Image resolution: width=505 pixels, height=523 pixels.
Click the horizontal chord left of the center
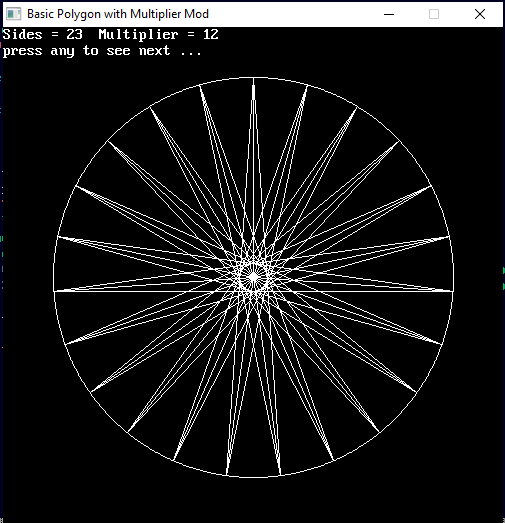pyautogui.click(x=147, y=291)
